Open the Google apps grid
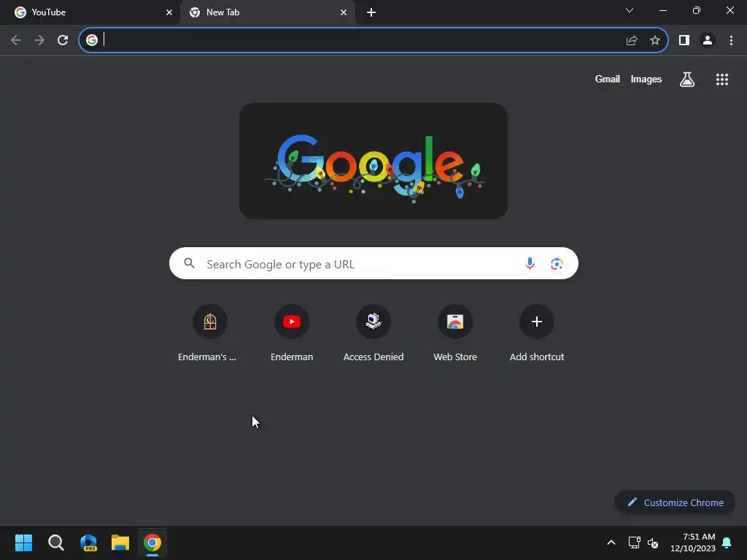The height and width of the screenshot is (560, 747). [721, 79]
